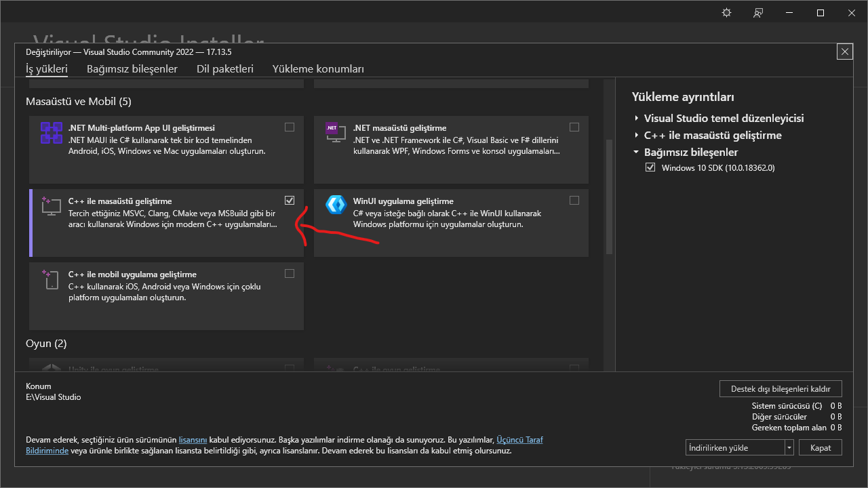
Task: Open the Dil paketleri tab
Action: pyautogui.click(x=225, y=69)
